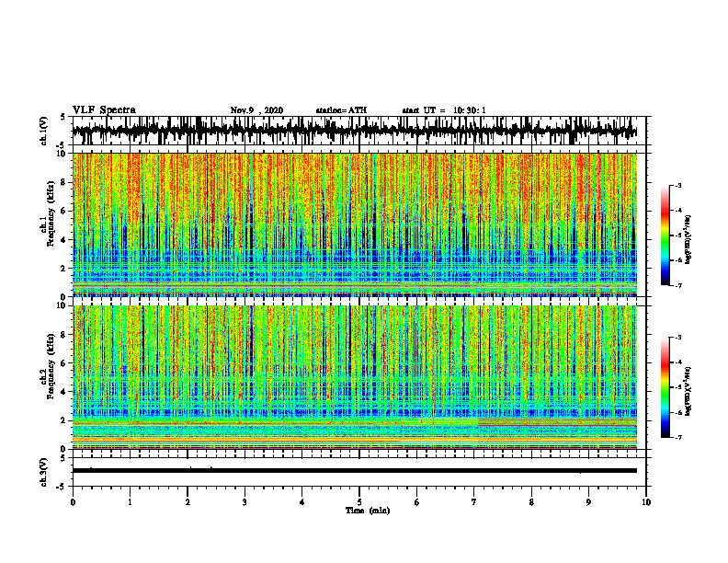Click ch.1 frequency tick '4'
The height and width of the screenshot is (563, 728).
click(64, 240)
